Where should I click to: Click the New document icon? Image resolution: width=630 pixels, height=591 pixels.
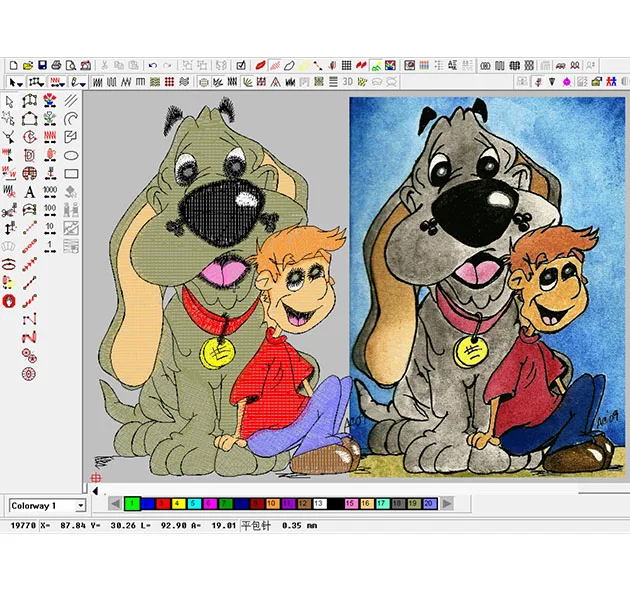pos(13,65)
